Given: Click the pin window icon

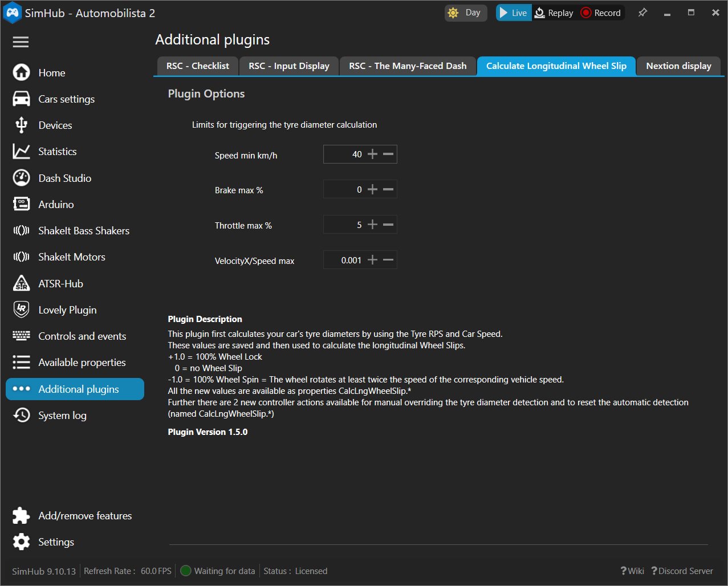Looking at the screenshot, I should [642, 12].
